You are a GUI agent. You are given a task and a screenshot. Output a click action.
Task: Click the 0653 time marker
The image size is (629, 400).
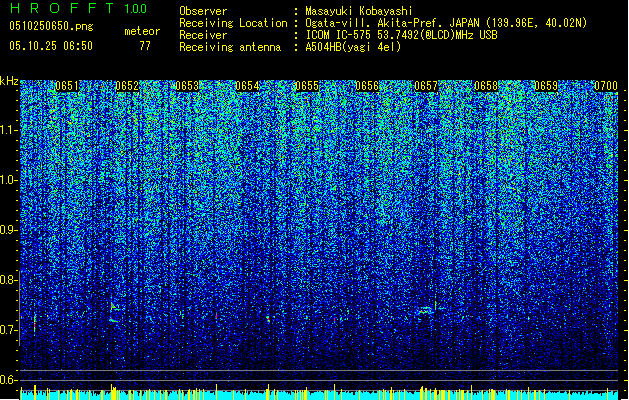[x=187, y=86]
